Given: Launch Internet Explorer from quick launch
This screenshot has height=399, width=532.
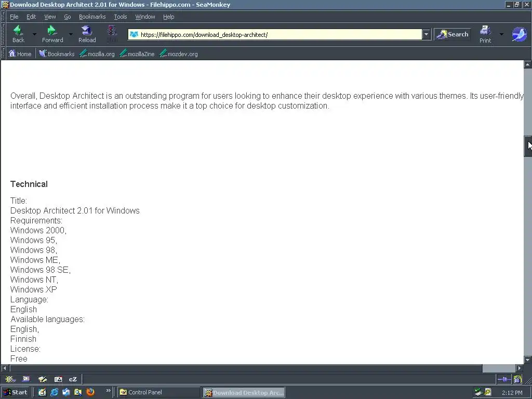Looking at the screenshot, I should (54, 392).
